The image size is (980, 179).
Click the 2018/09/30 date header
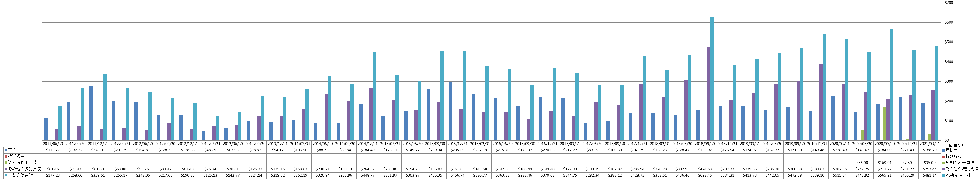coord(705,144)
